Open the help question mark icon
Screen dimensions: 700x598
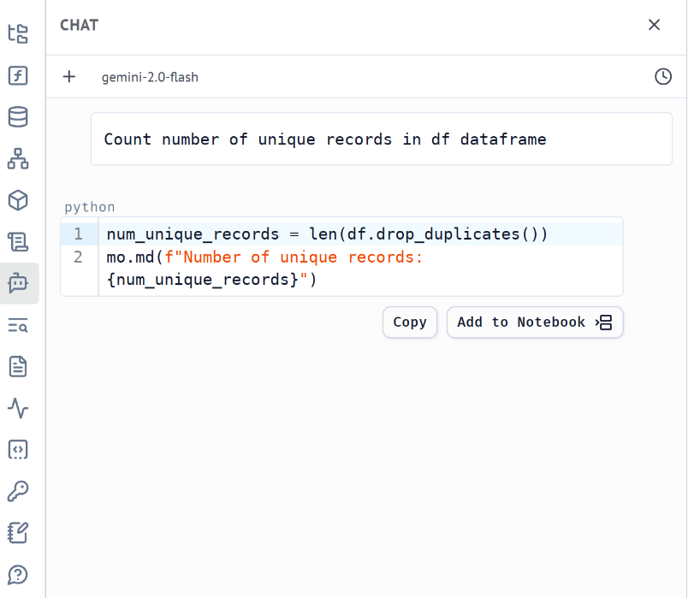tap(18, 574)
